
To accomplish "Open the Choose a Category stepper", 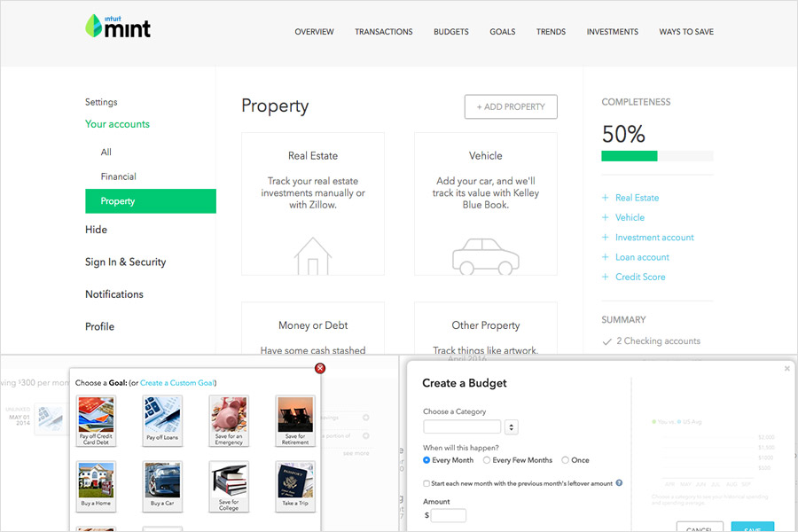I will pos(511,426).
